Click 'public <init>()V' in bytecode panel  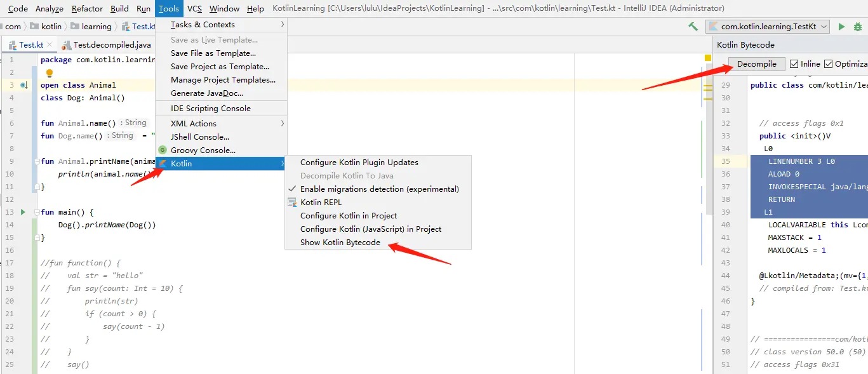[795, 136]
